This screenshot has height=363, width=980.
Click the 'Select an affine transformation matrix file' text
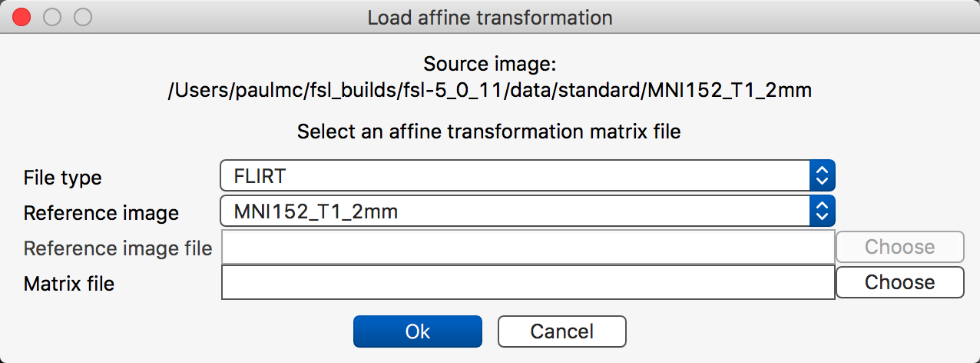(x=488, y=132)
